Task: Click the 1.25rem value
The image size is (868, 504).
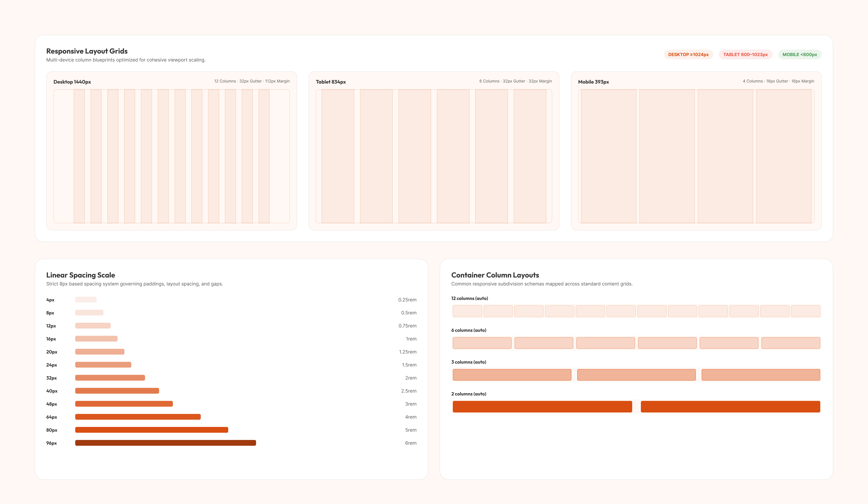Action: [407, 352]
